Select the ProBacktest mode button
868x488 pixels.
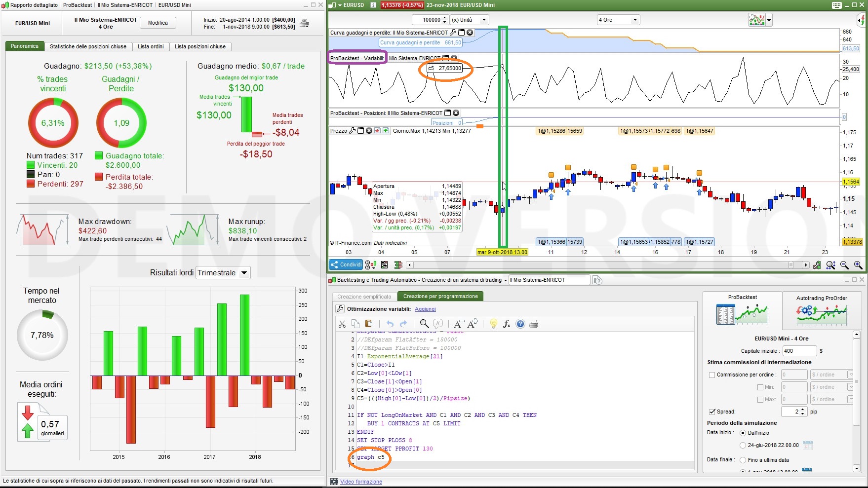click(x=742, y=310)
